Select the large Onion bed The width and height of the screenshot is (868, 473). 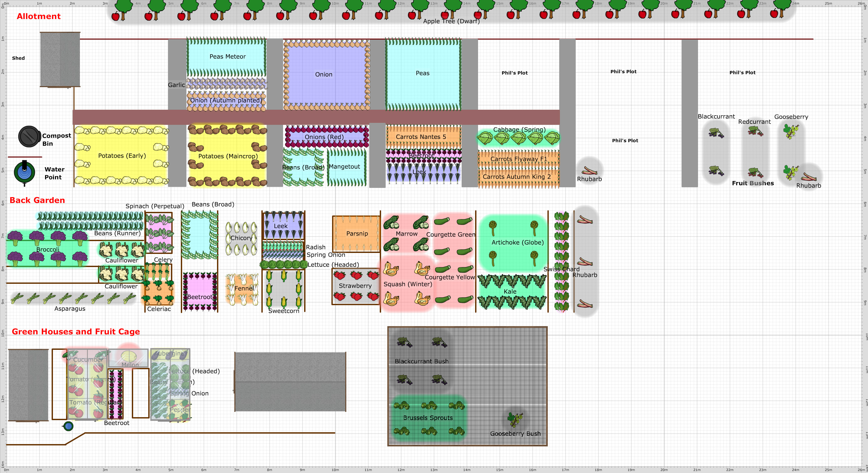pos(326,75)
